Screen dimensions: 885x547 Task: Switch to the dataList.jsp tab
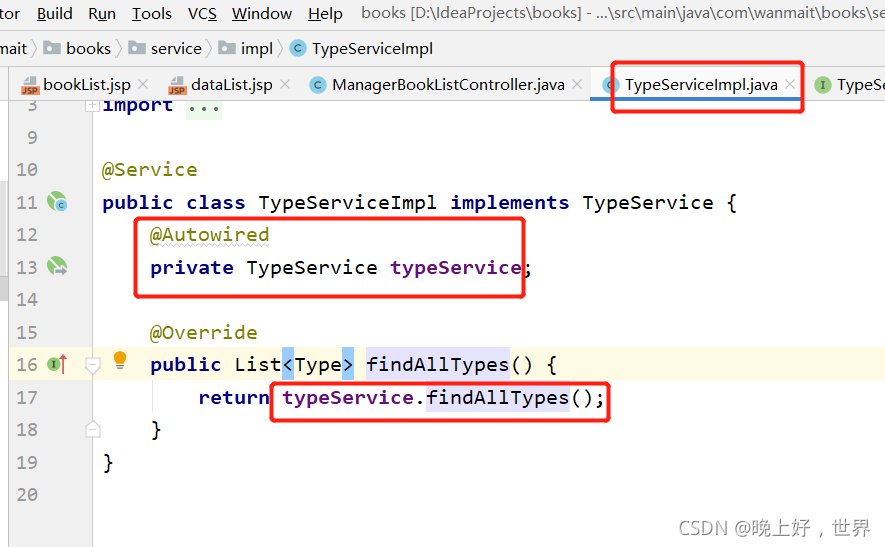pyautogui.click(x=231, y=85)
